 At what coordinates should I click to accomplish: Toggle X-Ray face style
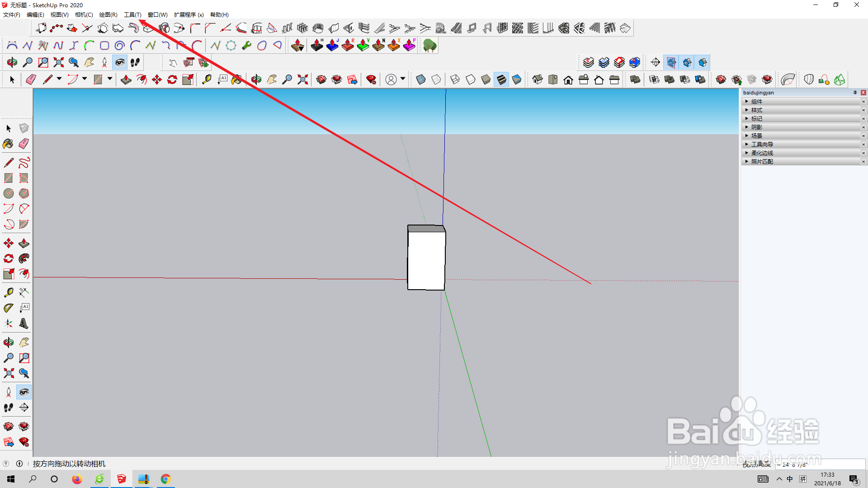(x=421, y=80)
